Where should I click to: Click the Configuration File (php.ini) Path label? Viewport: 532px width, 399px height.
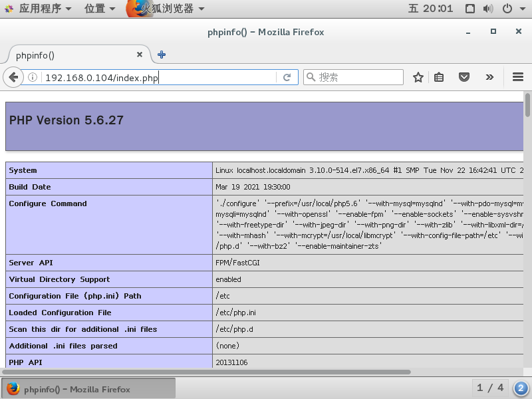point(75,296)
